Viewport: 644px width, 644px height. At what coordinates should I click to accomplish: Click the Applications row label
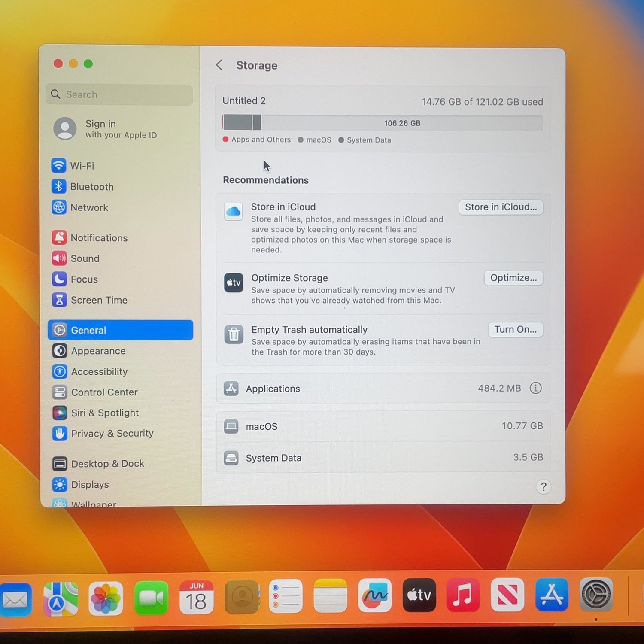(273, 389)
